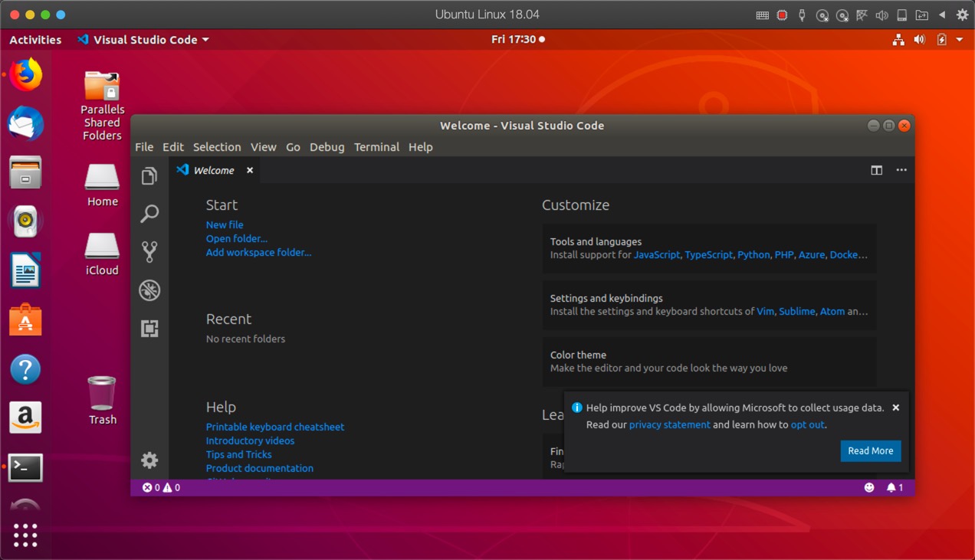Screen dimensions: 975x560
Task: Open the Color theme card
Action: click(x=709, y=362)
